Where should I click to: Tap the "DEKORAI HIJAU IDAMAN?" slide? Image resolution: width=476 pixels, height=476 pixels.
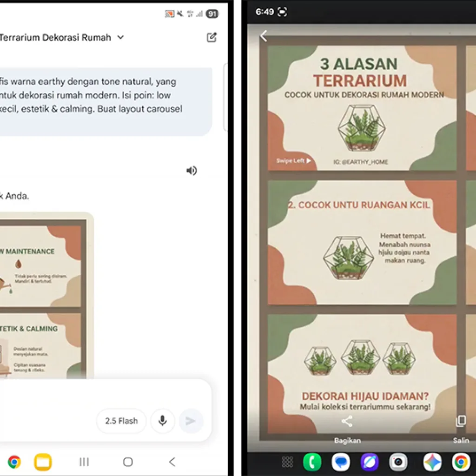[362, 374]
